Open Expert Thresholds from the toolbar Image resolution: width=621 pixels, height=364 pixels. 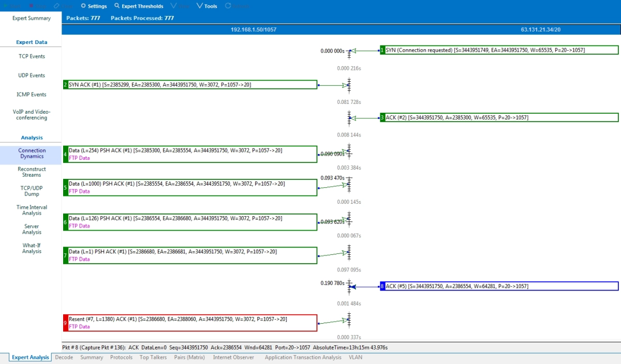139,6
